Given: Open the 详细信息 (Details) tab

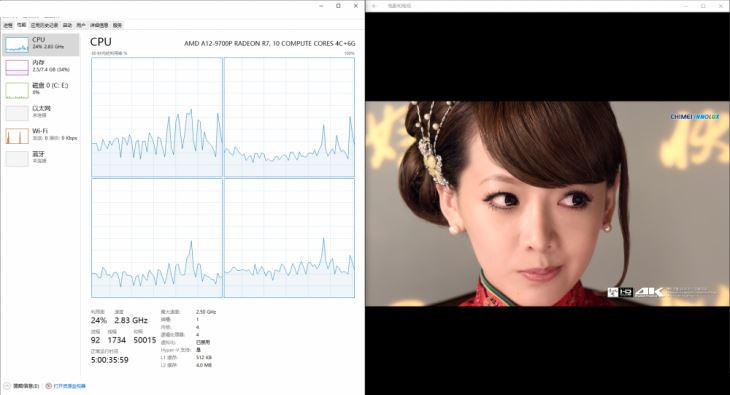Looking at the screenshot, I should pyautogui.click(x=99, y=25).
